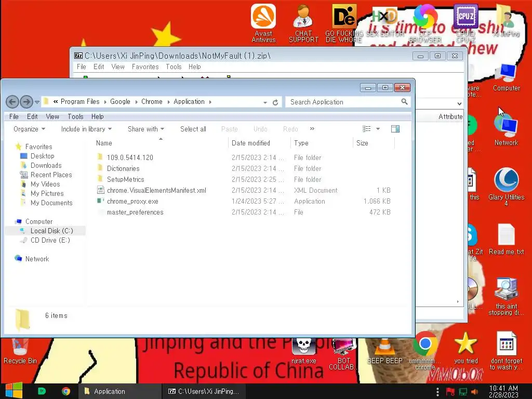Open the Explorer File menu

(x=14, y=116)
